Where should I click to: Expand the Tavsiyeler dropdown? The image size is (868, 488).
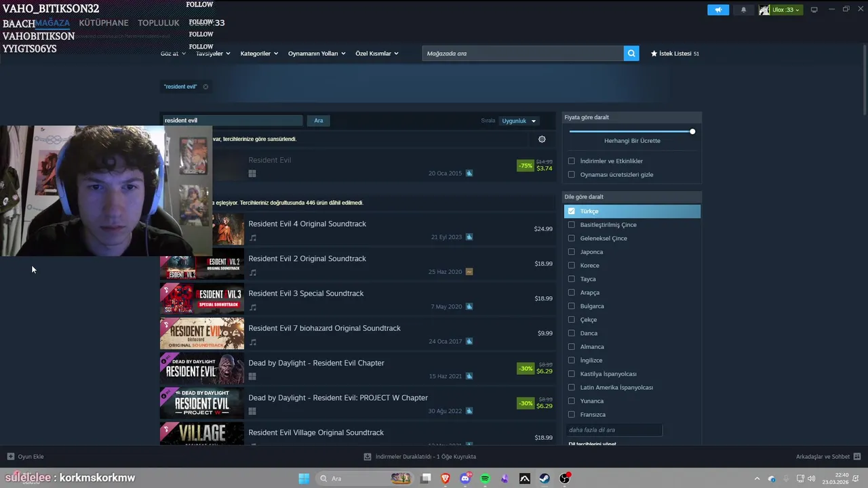point(213,54)
